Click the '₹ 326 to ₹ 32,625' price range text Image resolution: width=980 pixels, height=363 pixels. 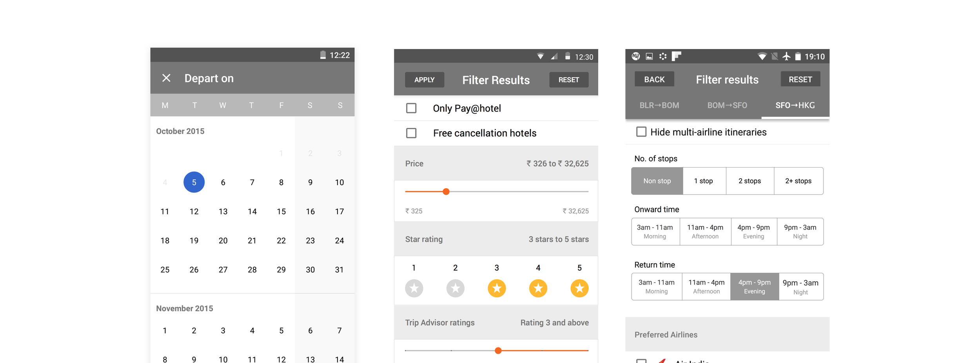557,164
